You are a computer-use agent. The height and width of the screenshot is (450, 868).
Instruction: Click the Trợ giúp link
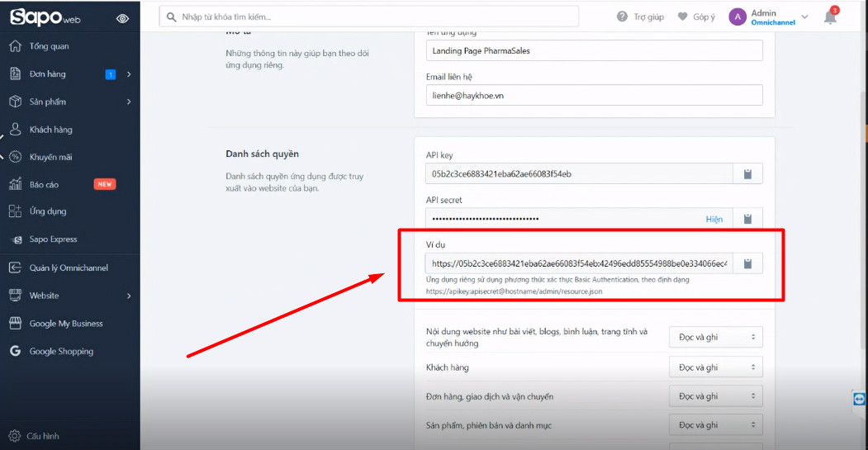648,17
